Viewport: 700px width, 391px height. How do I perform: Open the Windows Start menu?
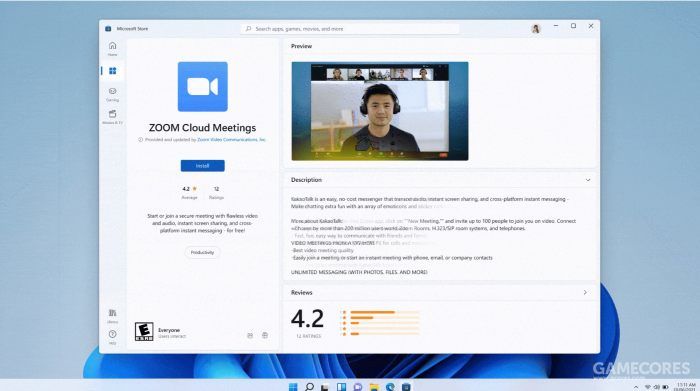pyautogui.click(x=293, y=387)
